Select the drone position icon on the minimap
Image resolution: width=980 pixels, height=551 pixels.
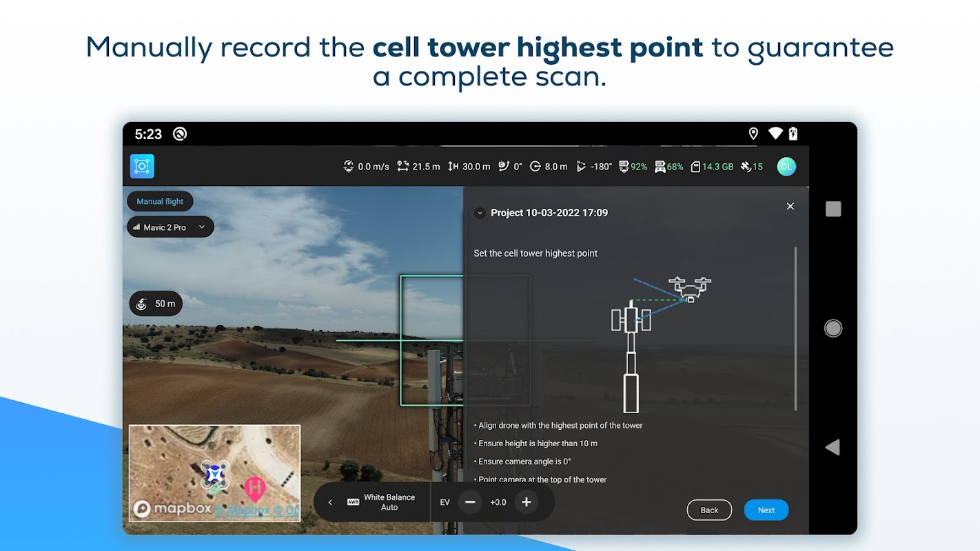pyautogui.click(x=215, y=474)
